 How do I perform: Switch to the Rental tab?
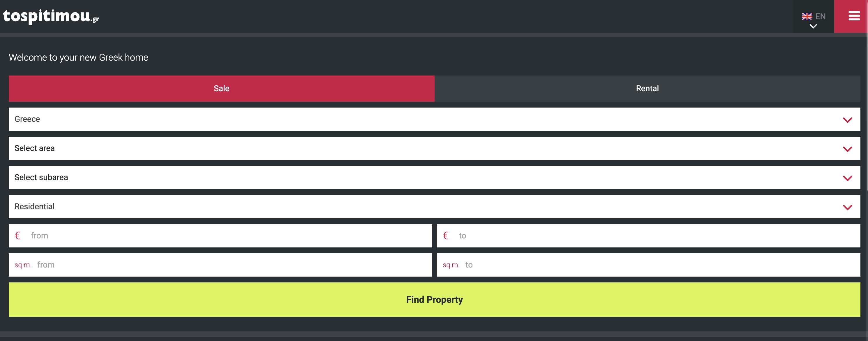647,88
